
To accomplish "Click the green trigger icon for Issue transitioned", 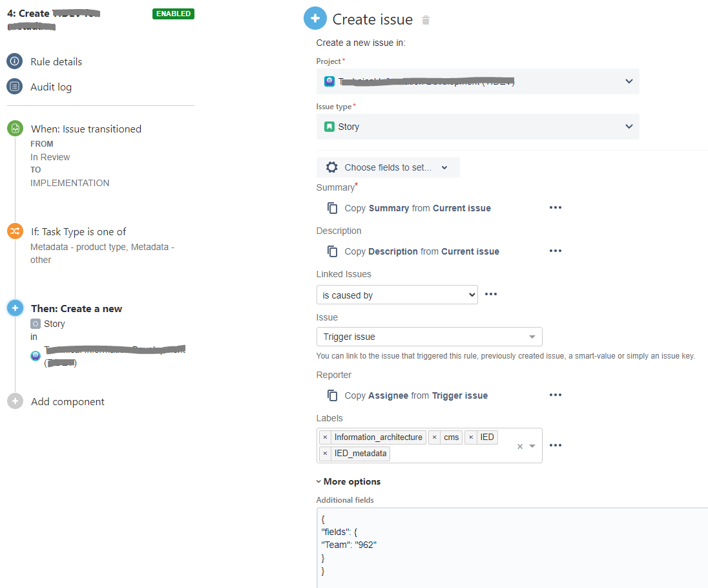I will click(14, 128).
